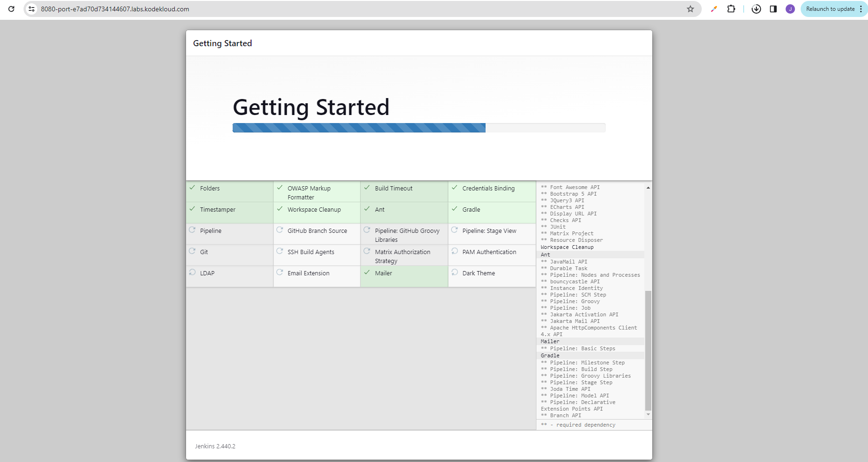Click the GitHub Branch Source pending icon
This screenshot has height=462, width=868.
[x=280, y=230]
